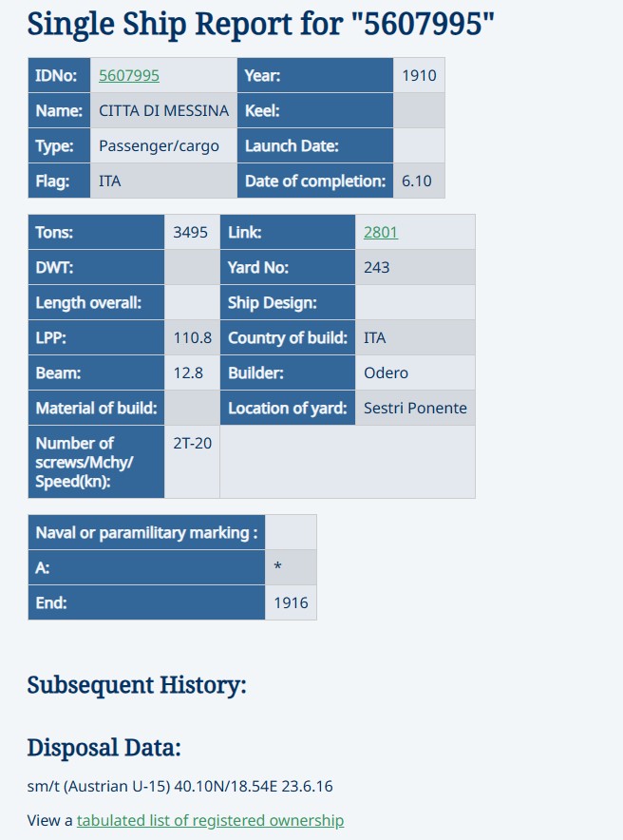Click the screws/machinery value 2T-20
623x840 pixels.
click(x=192, y=443)
